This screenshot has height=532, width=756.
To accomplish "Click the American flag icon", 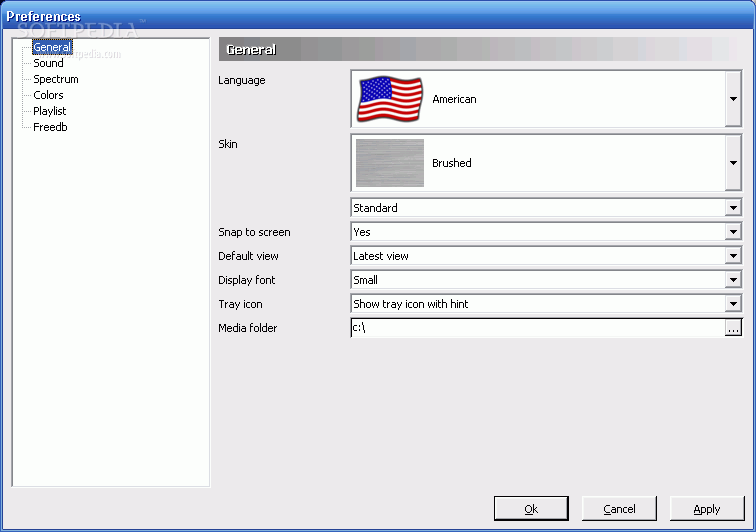I will tap(390, 99).
